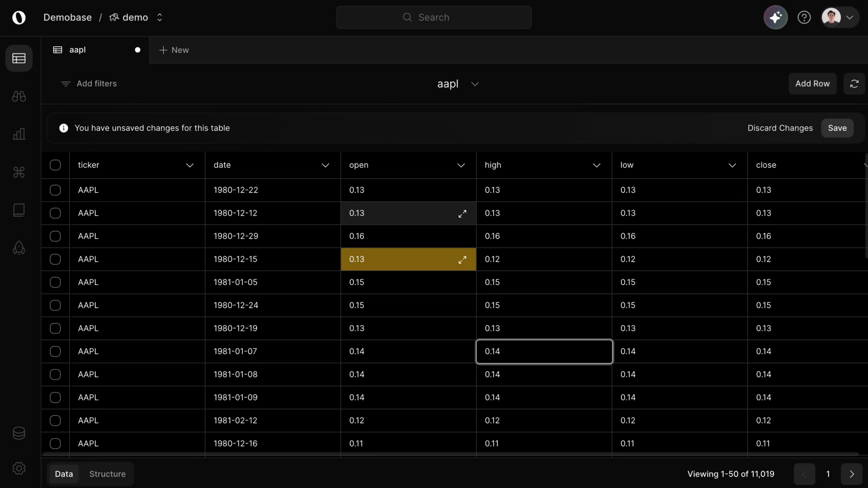Open settings gear in sidebar
This screenshot has width=868, height=488.
click(19, 468)
